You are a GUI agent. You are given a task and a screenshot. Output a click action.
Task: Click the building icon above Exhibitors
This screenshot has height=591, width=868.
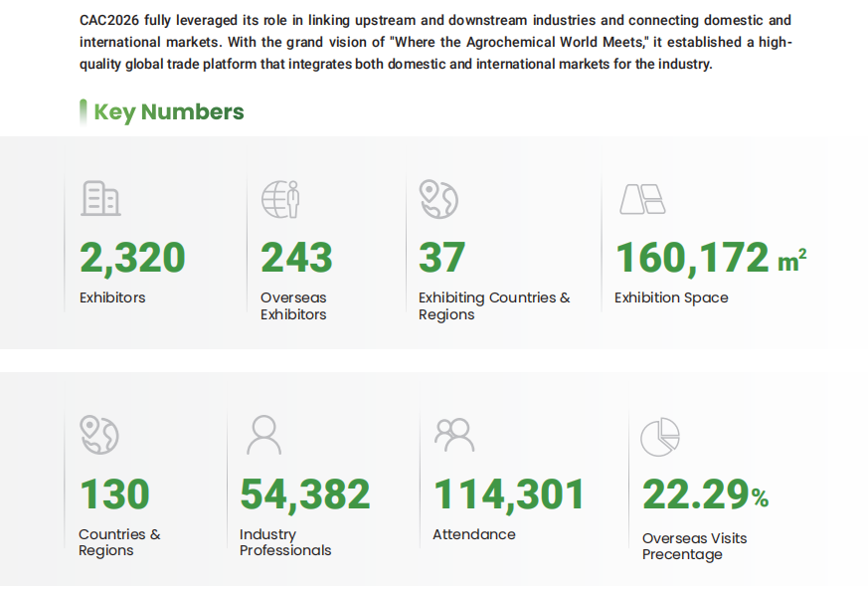100,198
